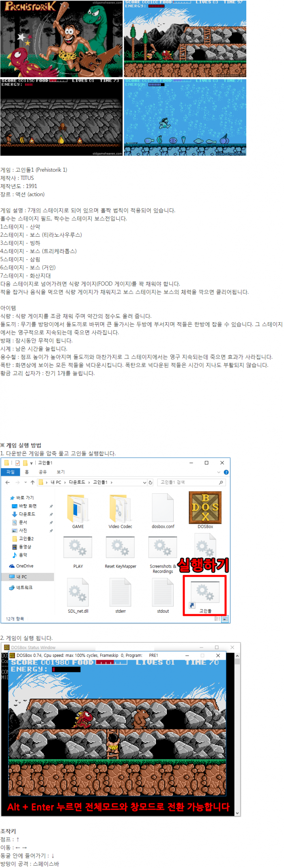
Task: Maximize the 고인돌1 Explorer window
Action: (x=207, y=463)
